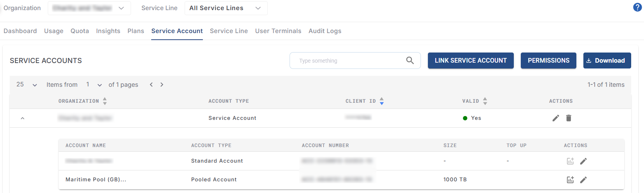Edit the Standard Account entry

coord(583,161)
